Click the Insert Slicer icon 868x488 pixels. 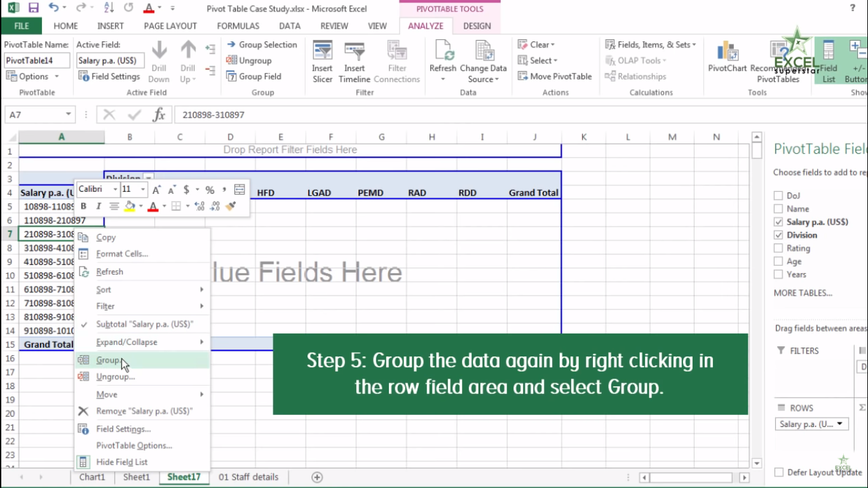click(322, 51)
